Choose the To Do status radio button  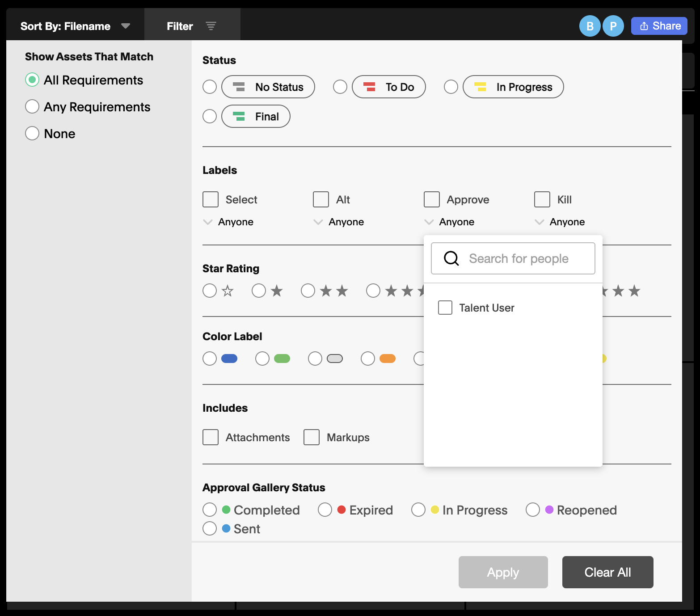point(340,87)
